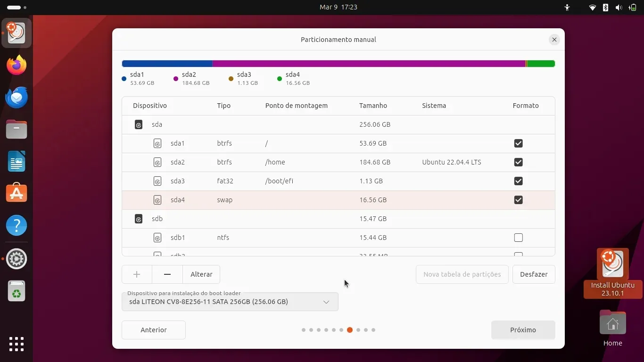Enable format checkbox for sdb1 ntfs

[518, 238]
